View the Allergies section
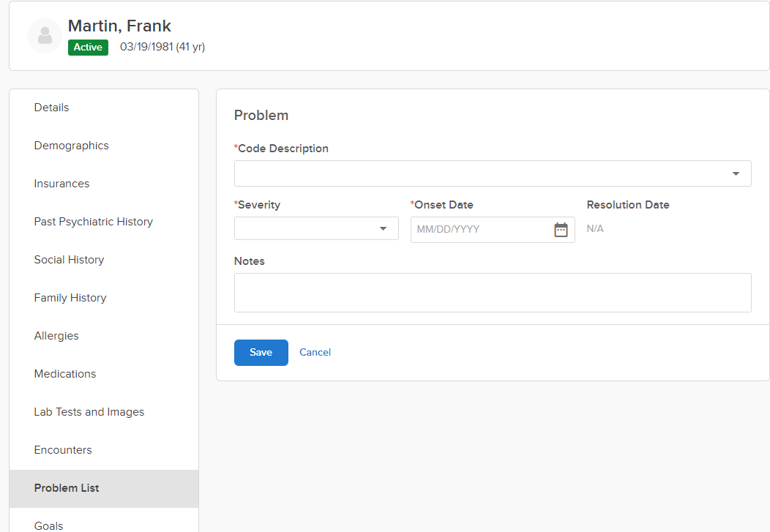 [x=56, y=336]
